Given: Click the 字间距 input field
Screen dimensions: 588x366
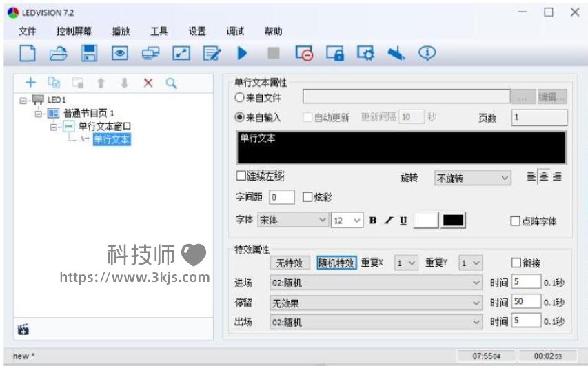Looking at the screenshot, I should coord(282,197).
